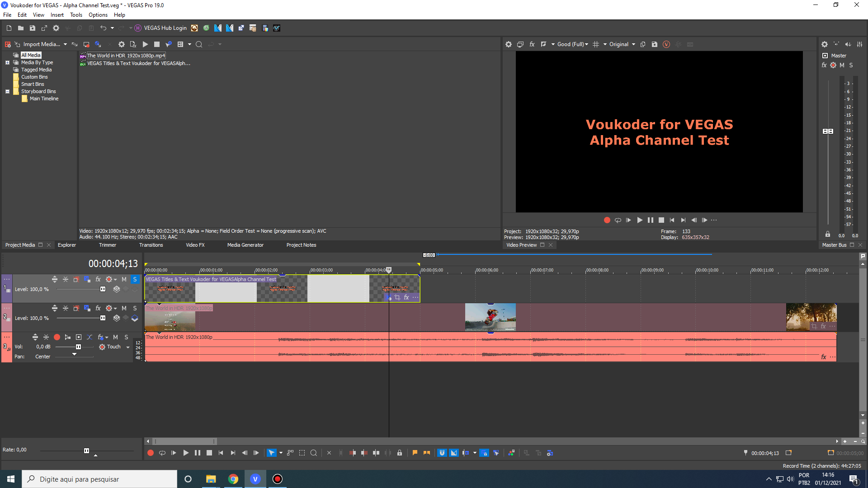Open the preview quality Good (Full) dropdown
The height and width of the screenshot is (488, 868).
coord(573,44)
